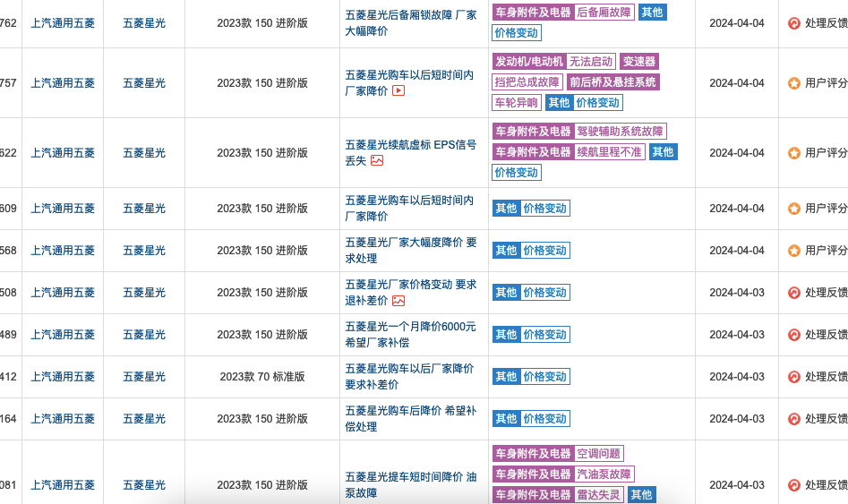Click the 无法启动 tag
Image resolution: width=848 pixels, height=504 pixels.
[x=591, y=62]
